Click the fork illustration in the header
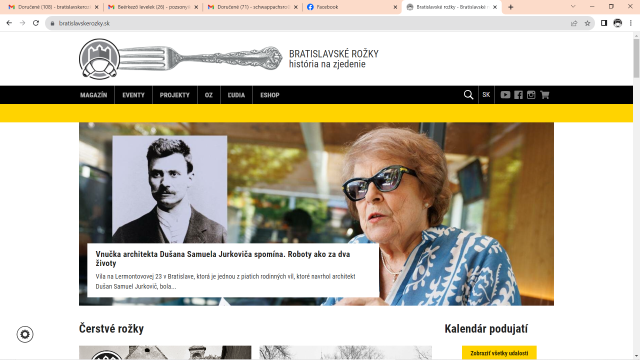Screen dimensions: 640x360 [200, 58]
